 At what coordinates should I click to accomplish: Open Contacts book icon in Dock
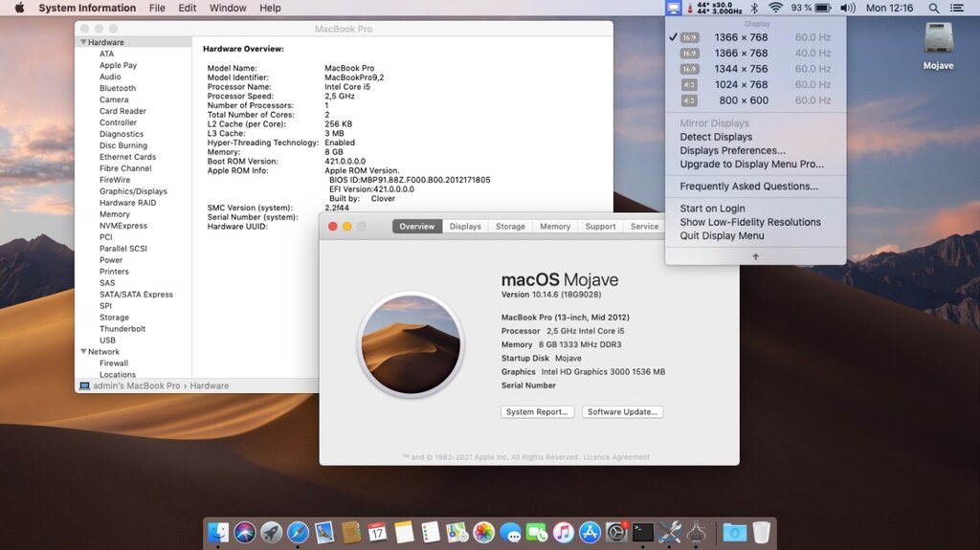[x=350, y=533]
